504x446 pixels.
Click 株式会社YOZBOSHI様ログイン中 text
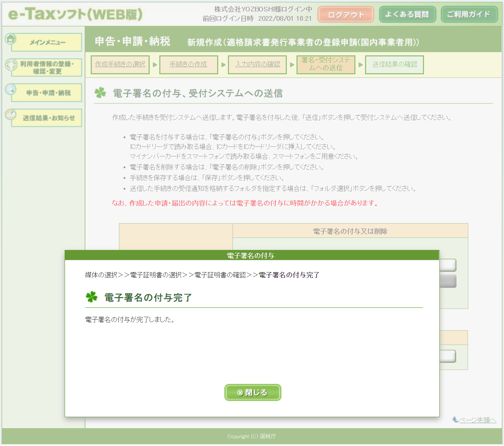[x=263, y=9]
